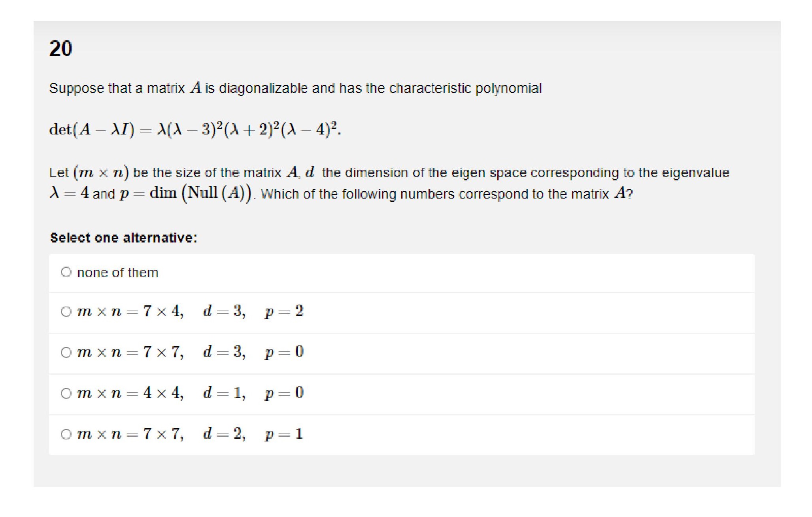This screenshot has width=812, height=517.
Task: Click the 'Select one alternative:' label
Action: tap(123, 238)
